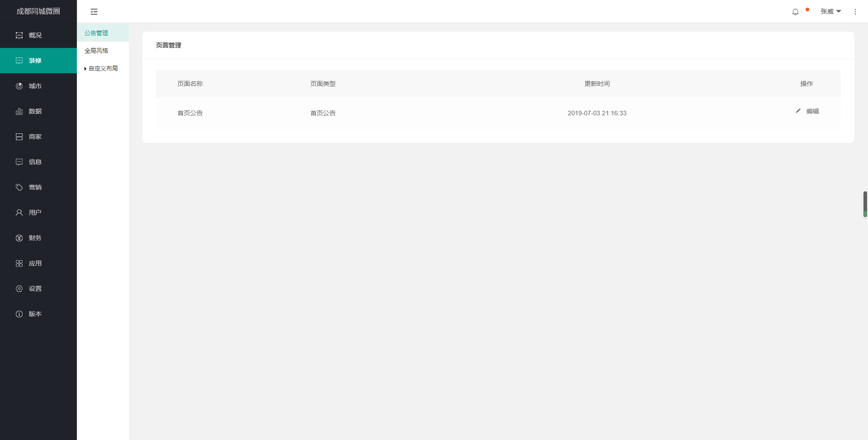Click the 装修 decoration icon

(19, 61)
